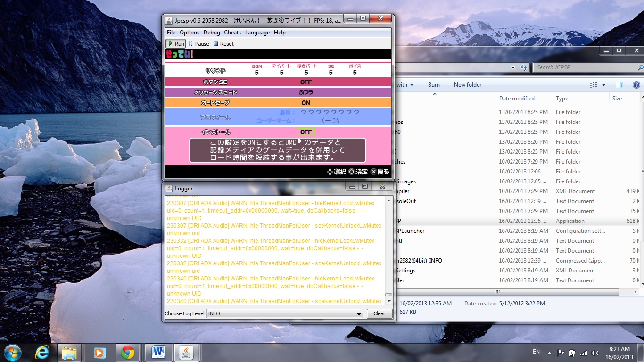
Task: Click the search magnifier icon in Explorer
Action: pos(641,67)
